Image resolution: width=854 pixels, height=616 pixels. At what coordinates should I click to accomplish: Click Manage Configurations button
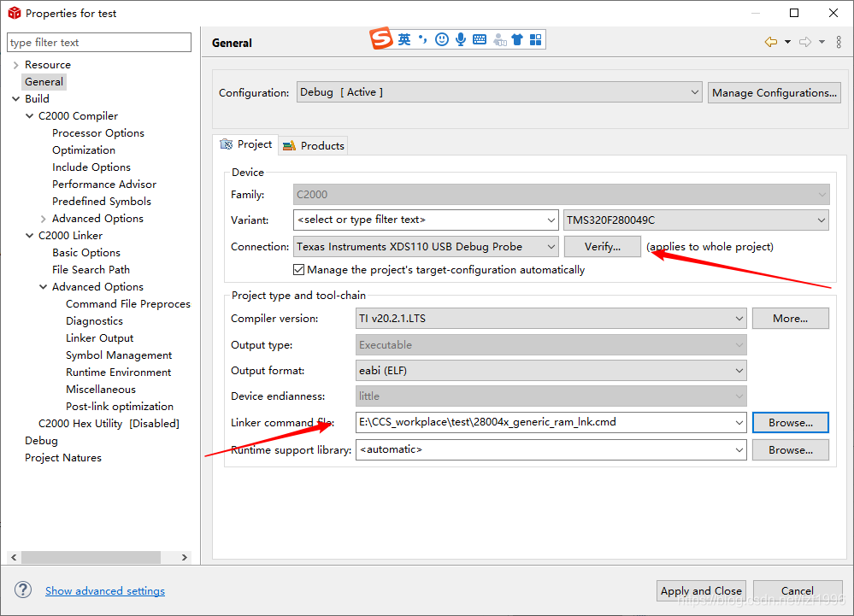coord(774,92)
